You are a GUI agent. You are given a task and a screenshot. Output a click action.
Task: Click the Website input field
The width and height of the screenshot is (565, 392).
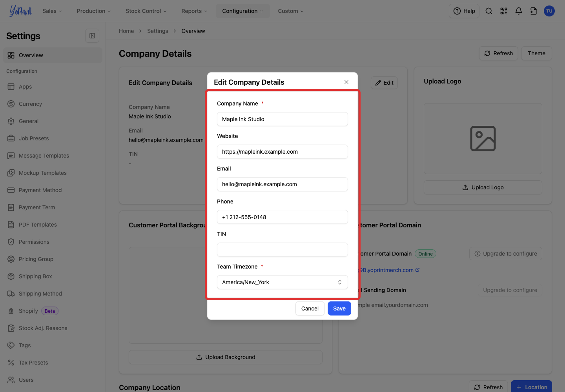pyautogui.click(x=282, y=152)
